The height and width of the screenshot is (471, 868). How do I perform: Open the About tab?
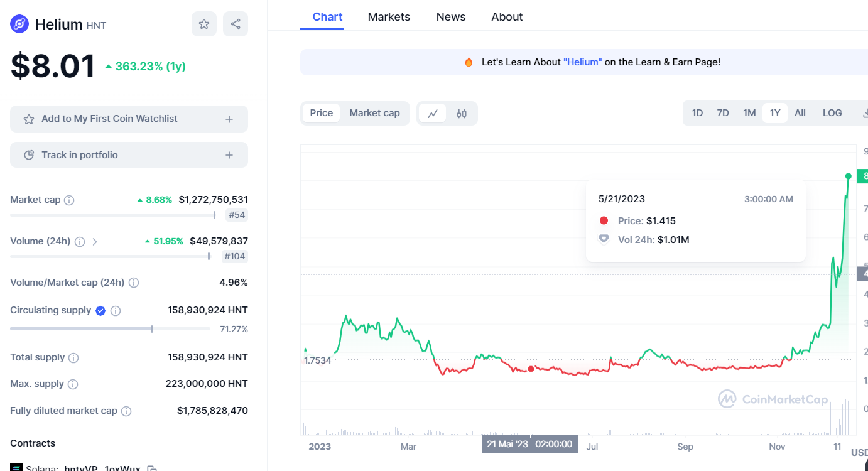click(x=507, y=17)
